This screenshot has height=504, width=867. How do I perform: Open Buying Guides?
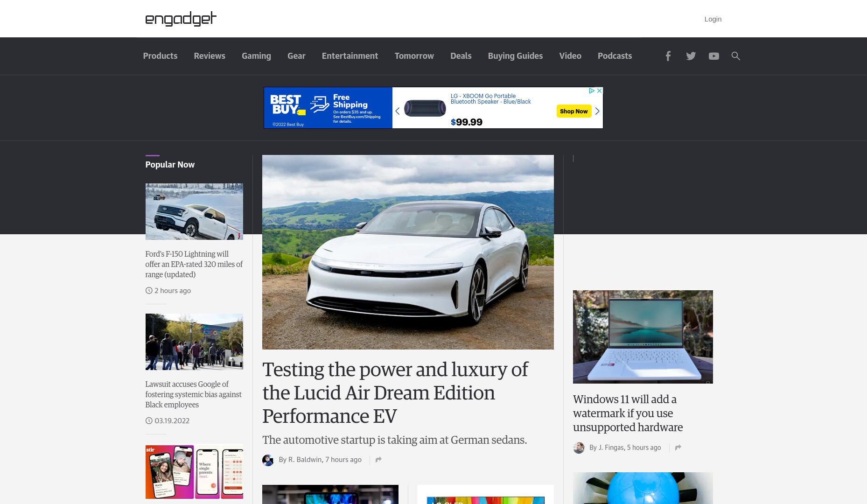tap(515, 56)
